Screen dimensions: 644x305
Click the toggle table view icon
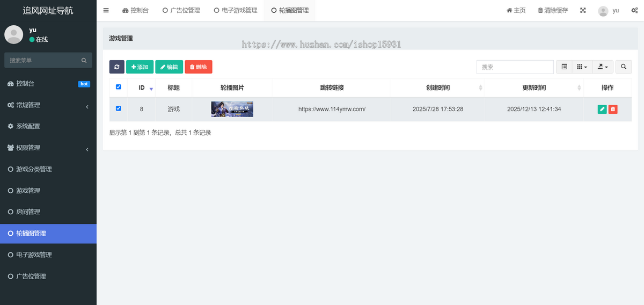tap(564, 67)
